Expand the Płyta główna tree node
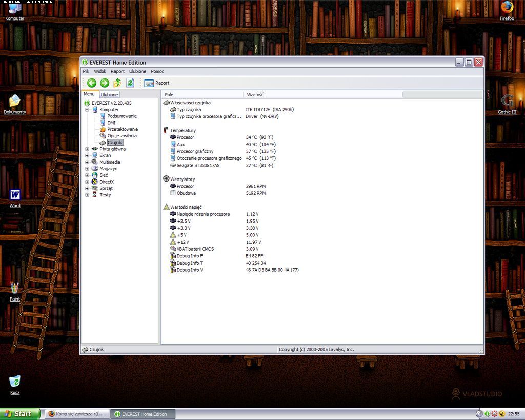The height and width of the screenshot is (420, 525). (87, 149)
